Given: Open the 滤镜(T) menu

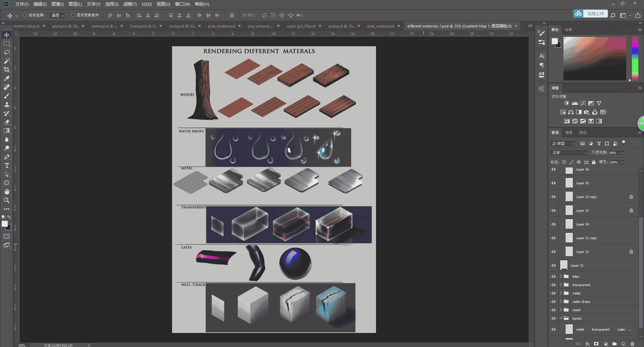Looking at the screenshot, I should point(130,4).
